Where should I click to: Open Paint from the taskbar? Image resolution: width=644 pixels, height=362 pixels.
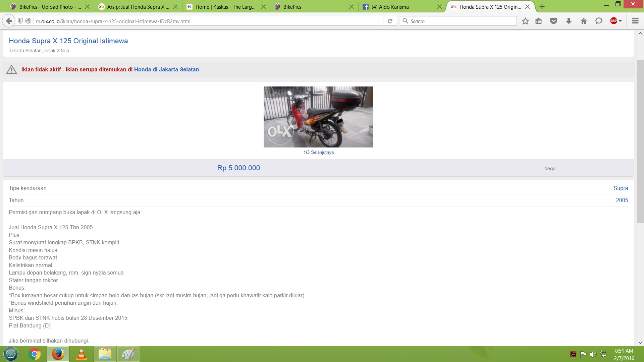coord(128,354)
